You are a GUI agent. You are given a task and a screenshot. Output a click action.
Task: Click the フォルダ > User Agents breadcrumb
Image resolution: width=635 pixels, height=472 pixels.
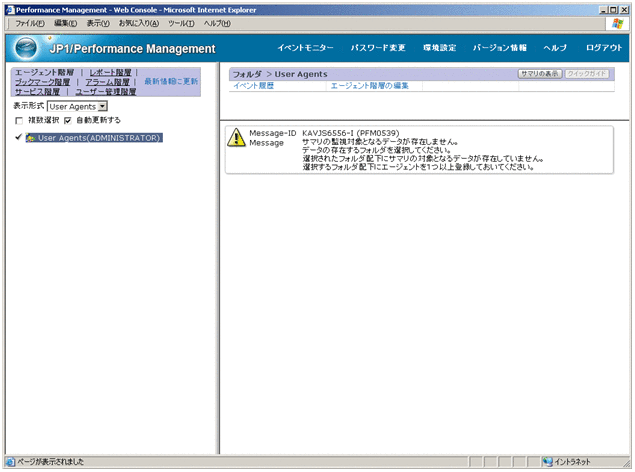coord(280,74)
